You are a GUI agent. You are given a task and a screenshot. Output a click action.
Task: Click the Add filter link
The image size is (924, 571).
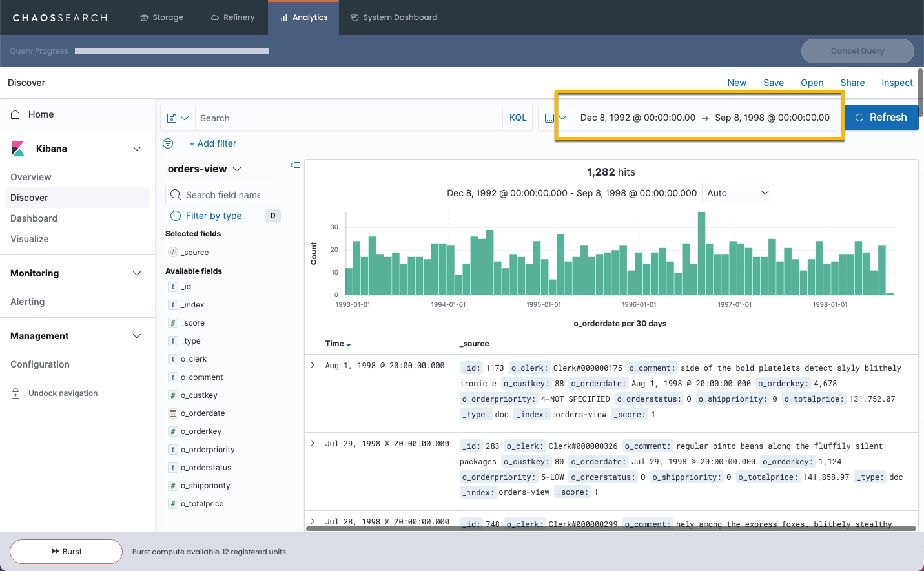pos(213,143)
